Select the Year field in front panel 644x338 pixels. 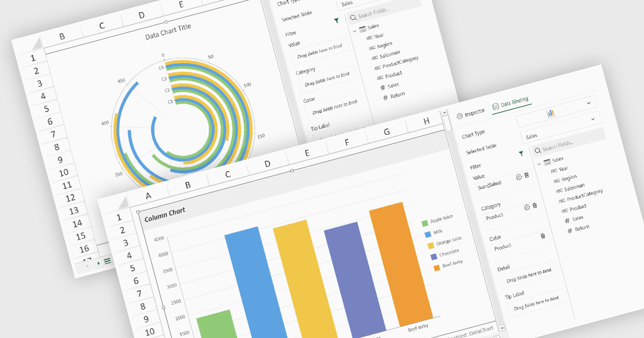click(560, 170)
